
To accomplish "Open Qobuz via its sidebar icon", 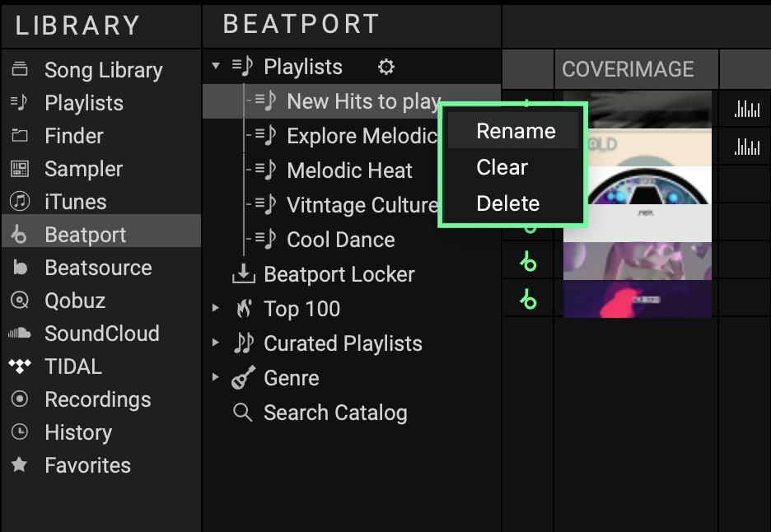I will coord(19,301).
